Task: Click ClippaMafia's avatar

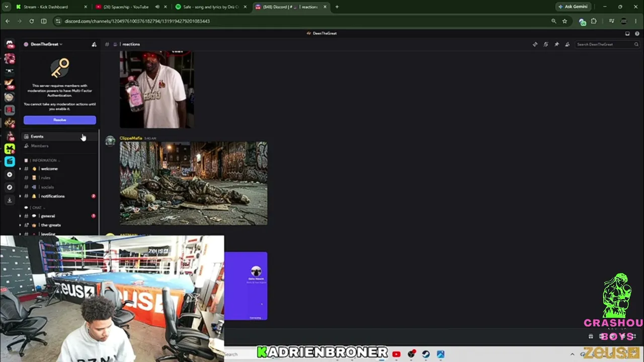Action: click(110, 141)
